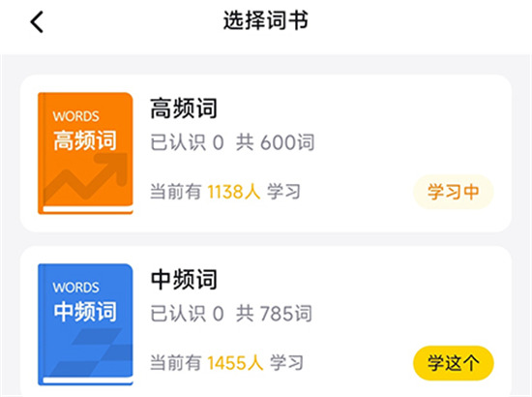
Task: Click the 当前有 text in 中频词 card
Action: (175, 363)
